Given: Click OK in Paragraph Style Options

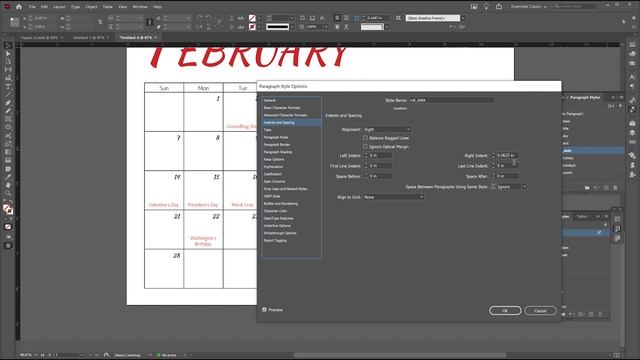Looking at the screenshot, I should coord(505,311).
